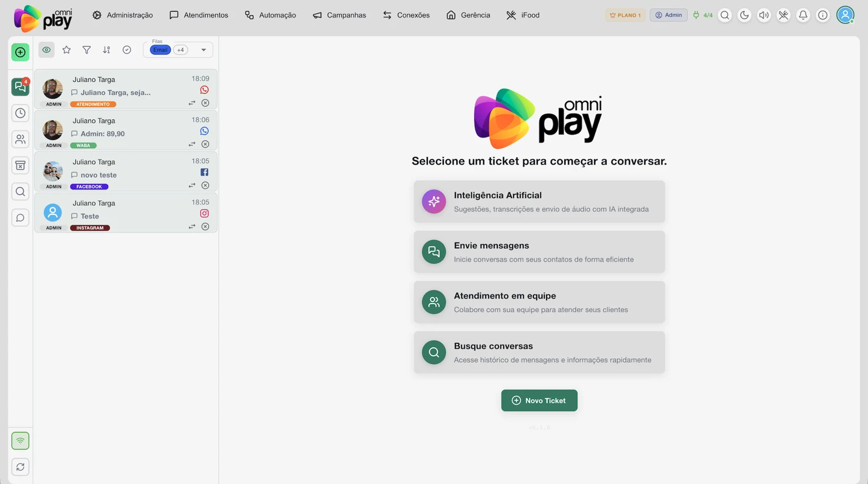Click the ATENDIMENTO orange tag
The image size is (868, 484).
(x=93, y=104)
